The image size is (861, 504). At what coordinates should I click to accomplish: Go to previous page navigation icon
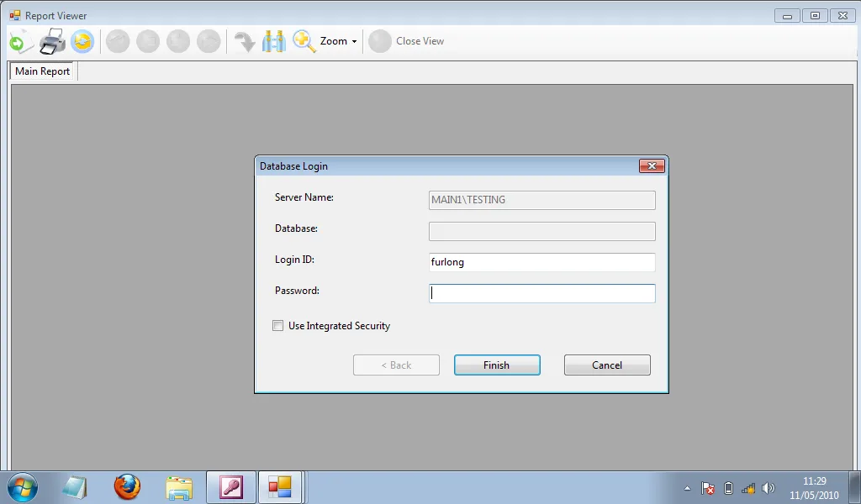pyautogui.click(x=148, y=42)
